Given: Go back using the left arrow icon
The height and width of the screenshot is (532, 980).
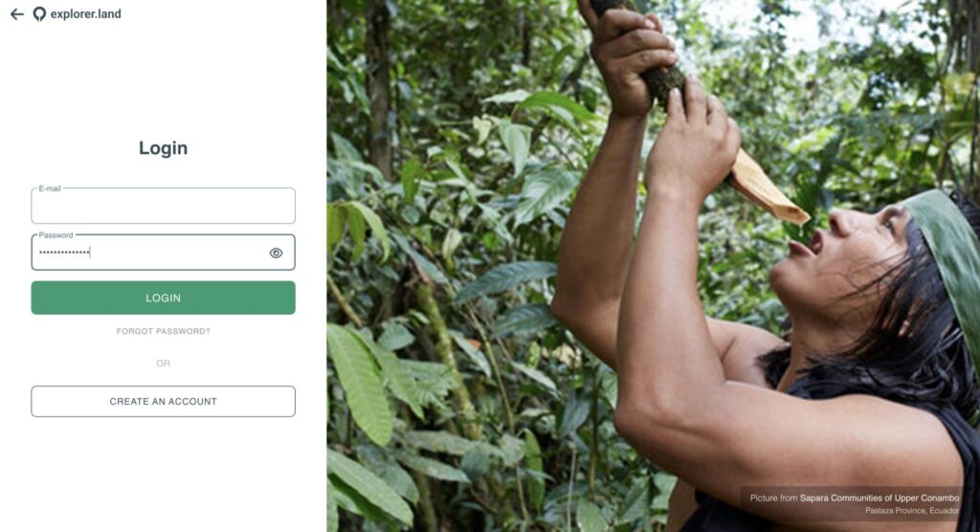Looking at the screenshot, I should point(17,13).
